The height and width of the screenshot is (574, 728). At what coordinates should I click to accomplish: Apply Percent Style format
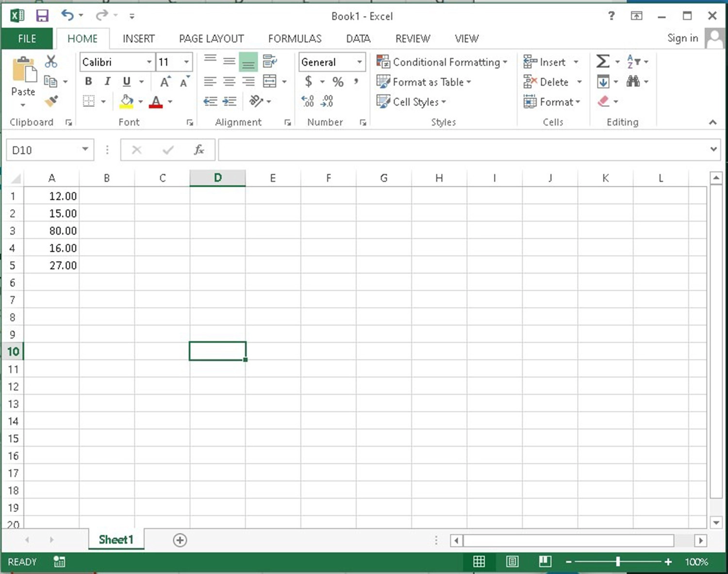pos(338,82)
